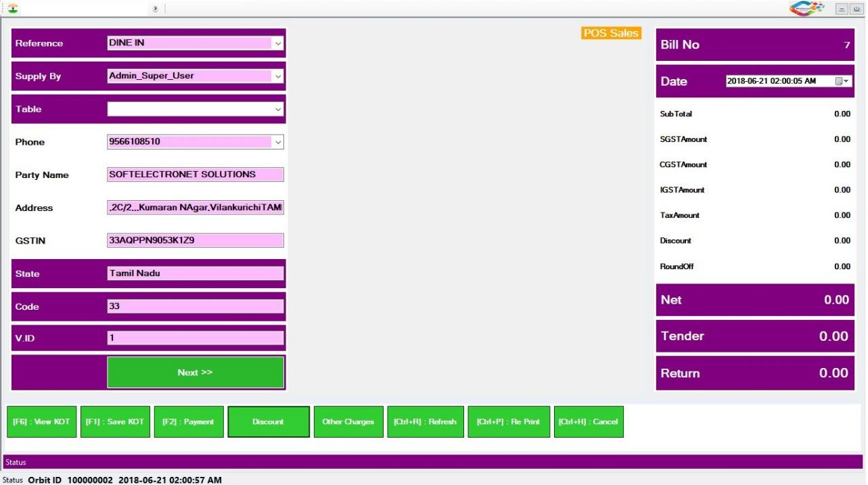Click the GSTIN input field
This screenshot has height=485, width=868.
(195, 240)
